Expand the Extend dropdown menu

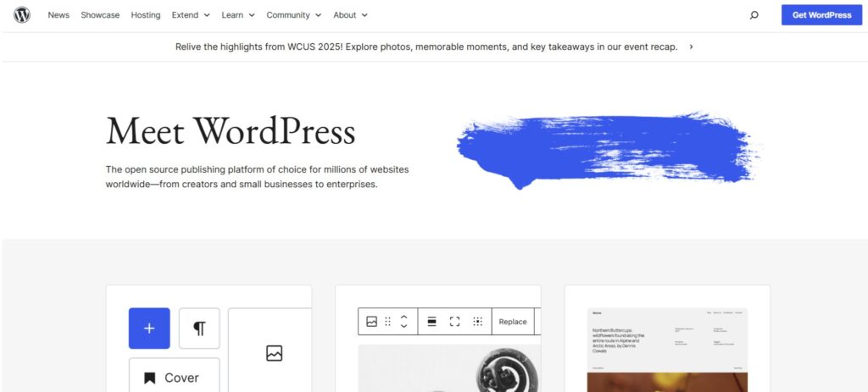[x=190, y=15]
